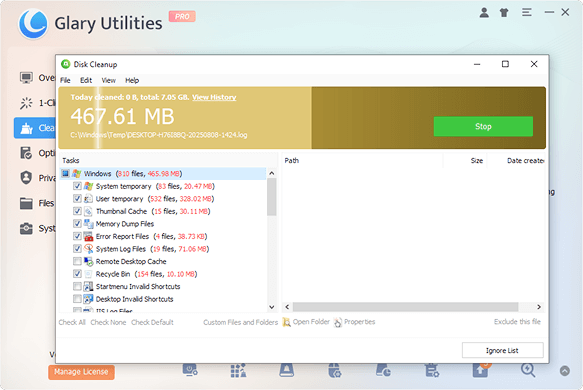Click the Ignore List button

point(502,350)
